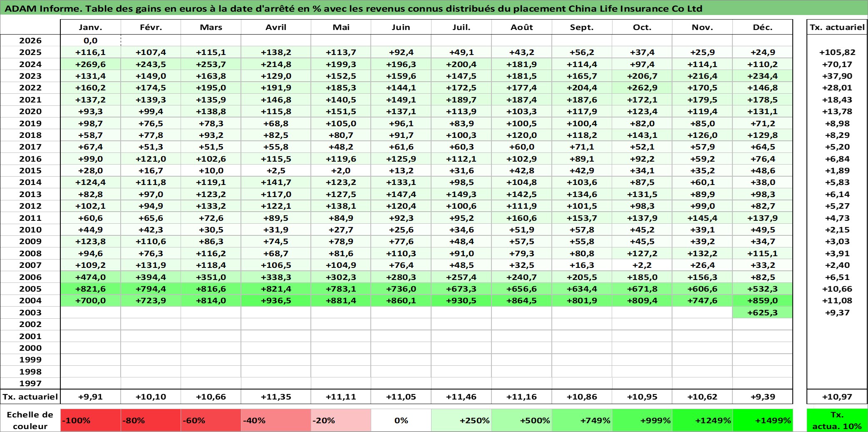868x432 pixels.
Task: Select the +82,5 December cell in row 2006
Action: [x=762, y=277]
